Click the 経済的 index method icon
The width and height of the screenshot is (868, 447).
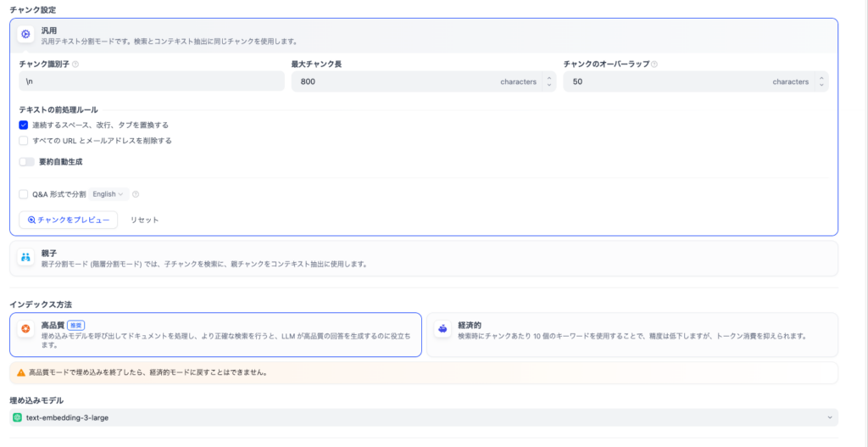(442, 328)
